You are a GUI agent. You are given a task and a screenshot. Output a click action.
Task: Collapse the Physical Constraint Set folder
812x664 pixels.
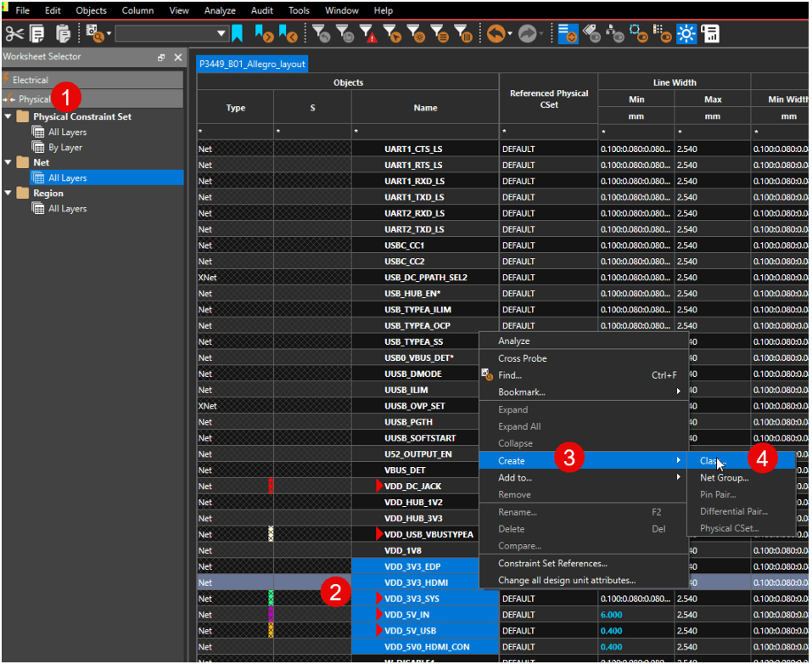[x=8, y=116]
